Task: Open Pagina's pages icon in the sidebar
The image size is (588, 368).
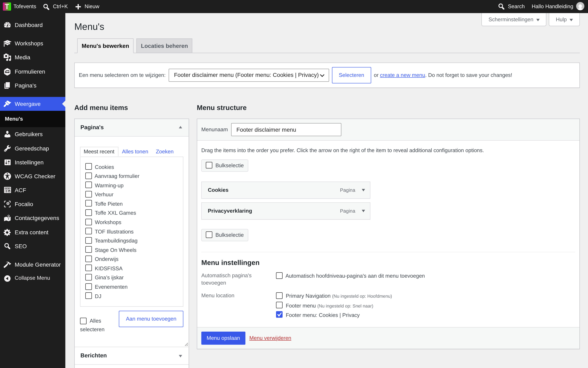Action: (7, 85)
